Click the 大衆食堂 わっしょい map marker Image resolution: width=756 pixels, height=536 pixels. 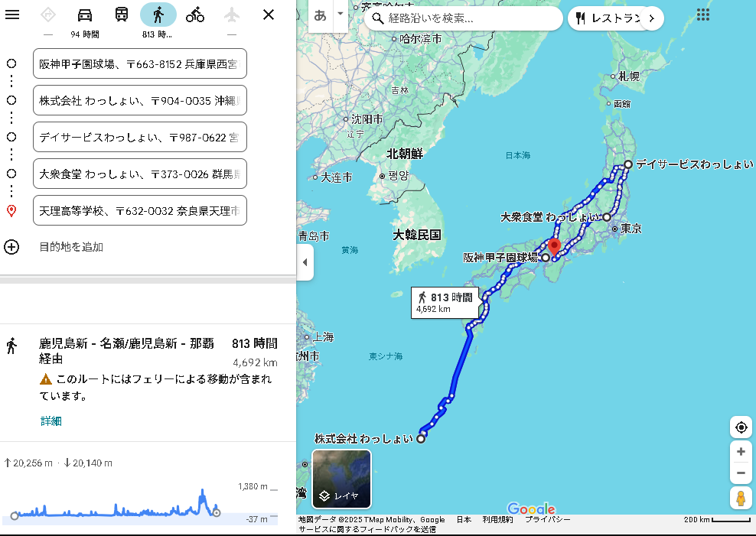coord(607,217)
